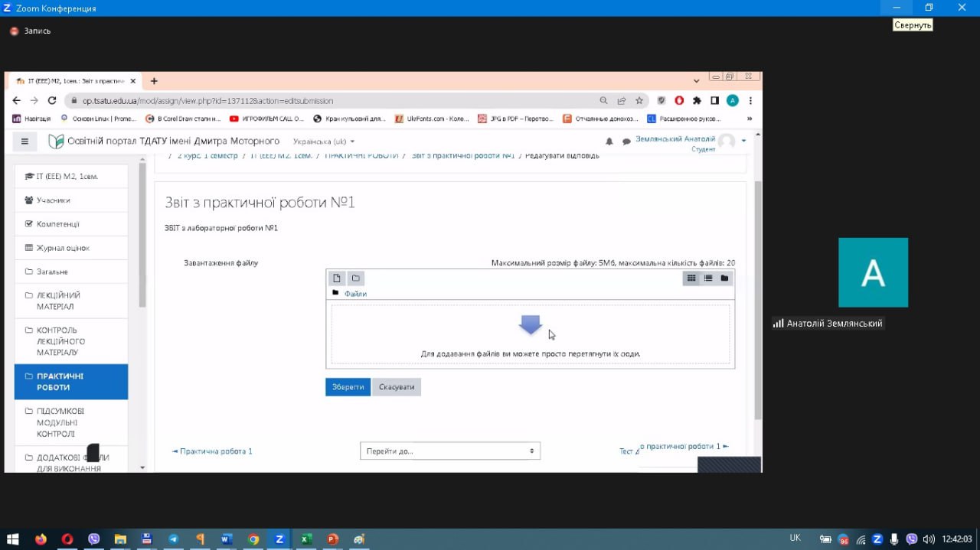
Task: Open a new browser tab with plus
Action: point(154,80)
